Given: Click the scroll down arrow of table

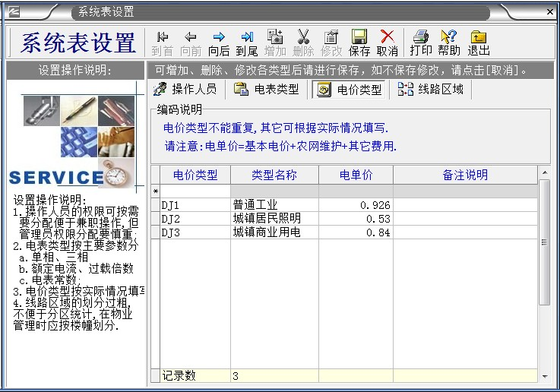Looking at the screenshot, I should 544,376.
